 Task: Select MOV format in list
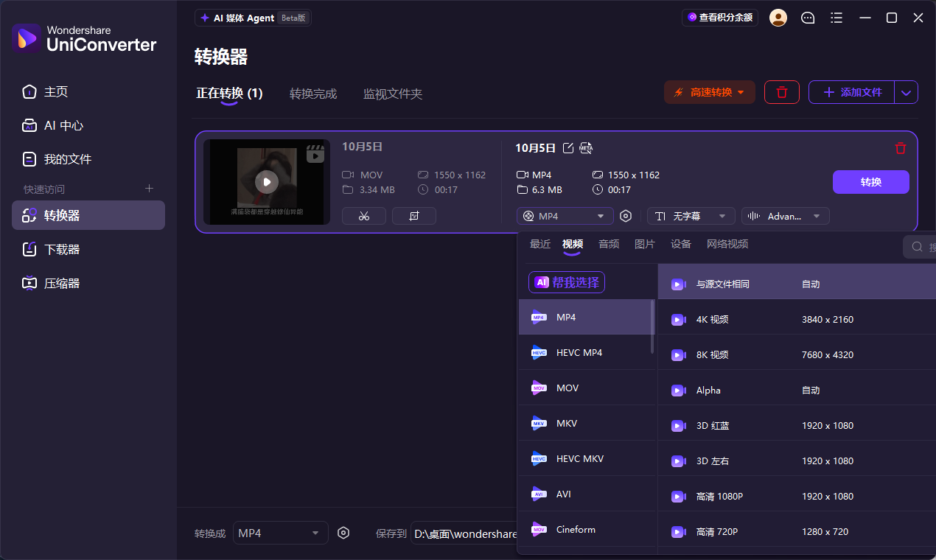(x=585, y=388)
